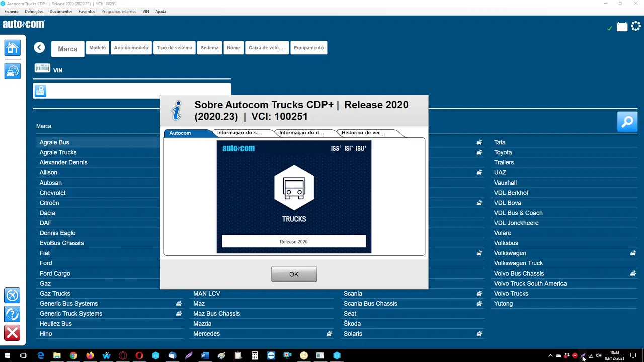The image size is (644, 362).
Task: Open the Definições menu
Action: [34, 11]
